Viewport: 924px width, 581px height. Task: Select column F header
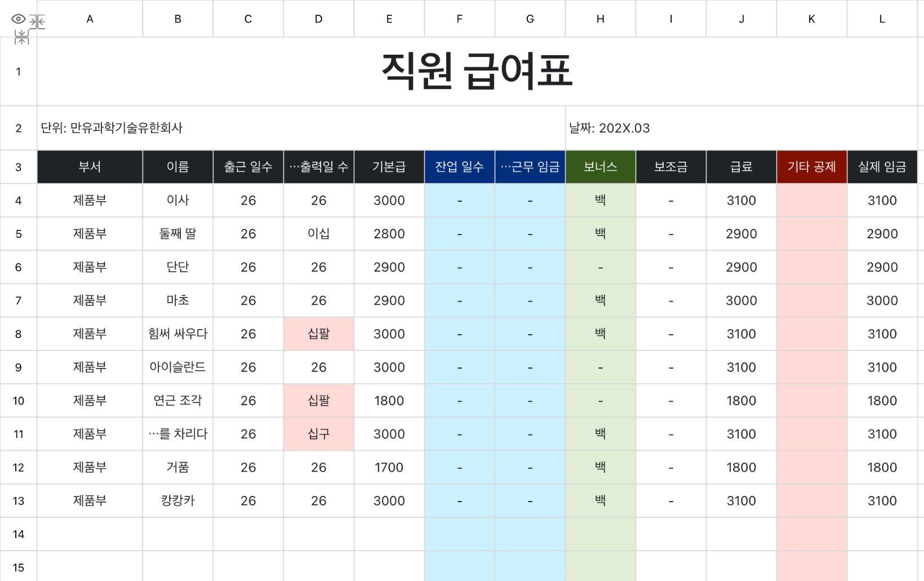(459, 19)
